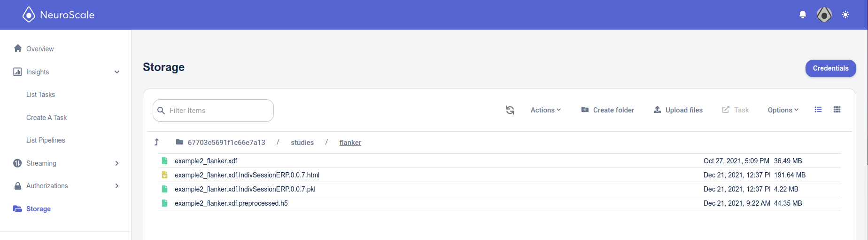Click the Oct 27, 2021, 5:09 PM date
The width and height of the screenshot is (868, 240).
(736, 161)
